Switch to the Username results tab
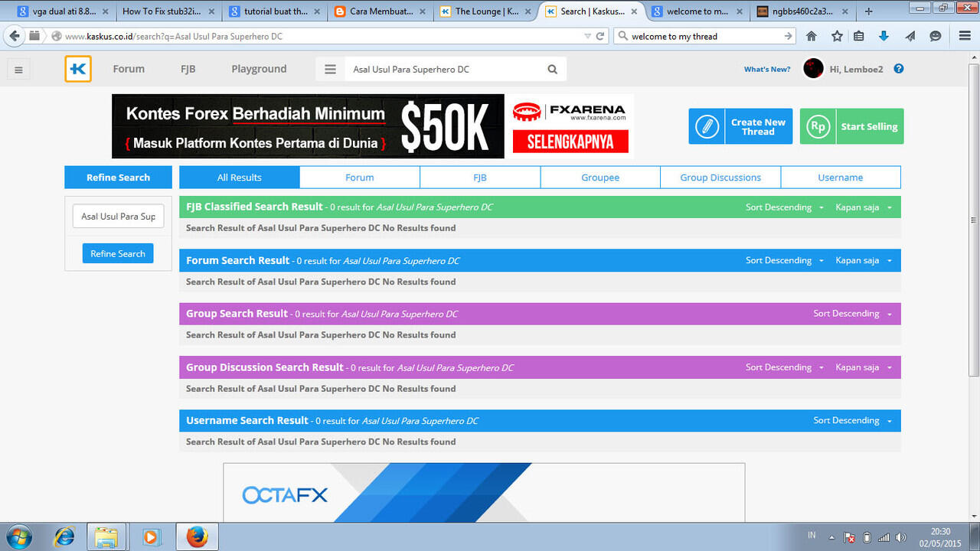This screenshot has height=551, width=980. pyautogui.click(x=841, y=178)
